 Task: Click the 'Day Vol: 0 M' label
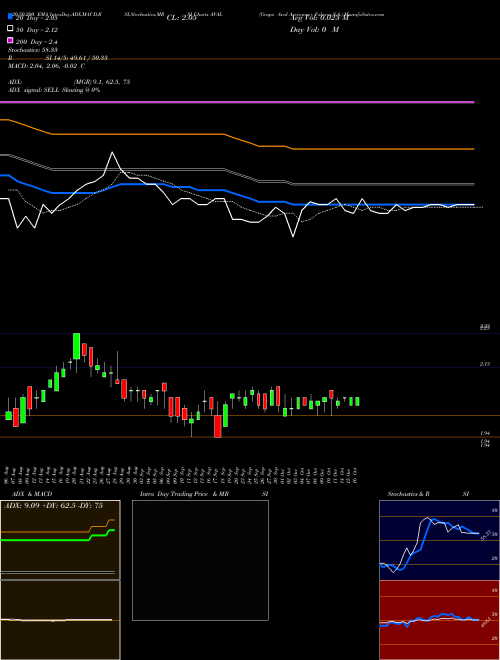314,30
